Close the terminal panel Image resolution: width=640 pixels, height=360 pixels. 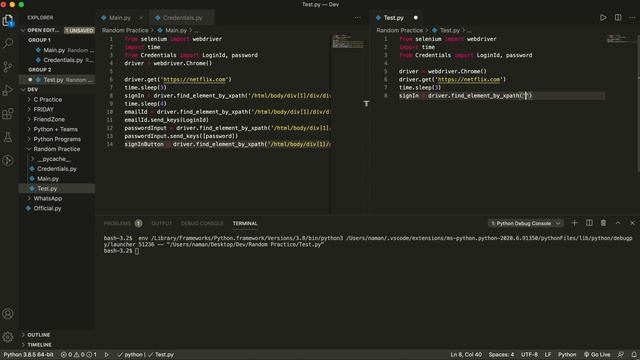tap(632, 223)
